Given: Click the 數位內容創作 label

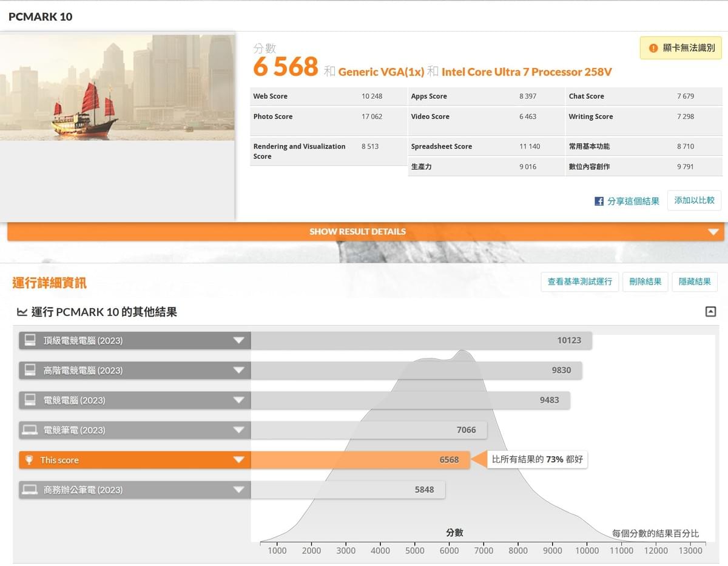Looking at the screenshot, I should point(589,166).
